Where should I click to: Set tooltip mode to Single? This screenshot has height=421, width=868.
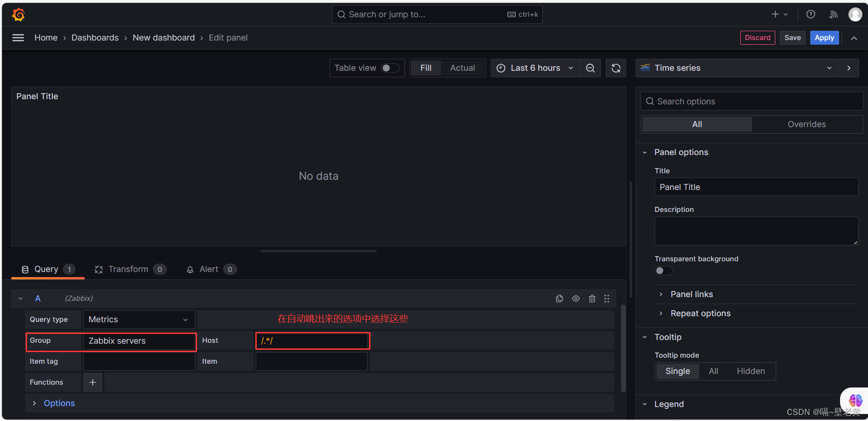[677, 371]
